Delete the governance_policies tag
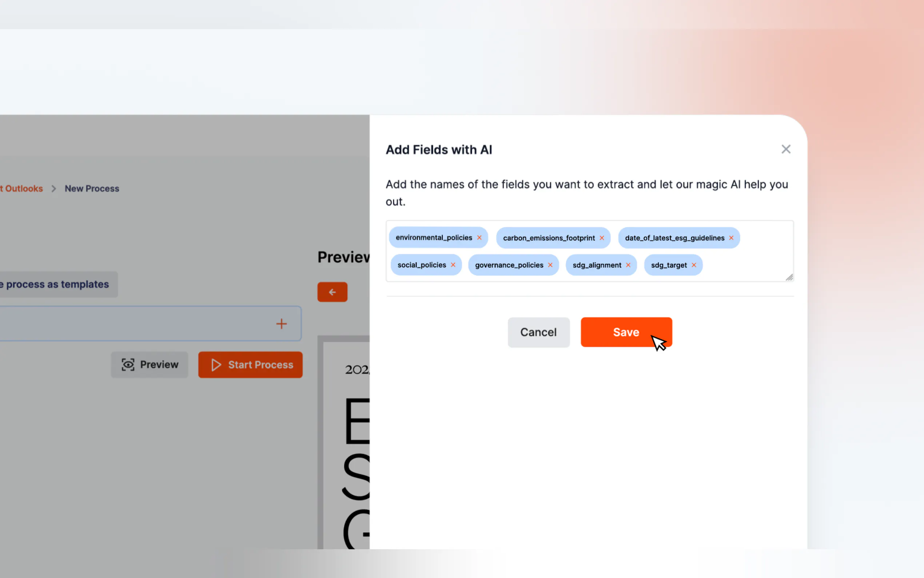The image size is (924, 578). pyautogui.click(x=550, y=265)
